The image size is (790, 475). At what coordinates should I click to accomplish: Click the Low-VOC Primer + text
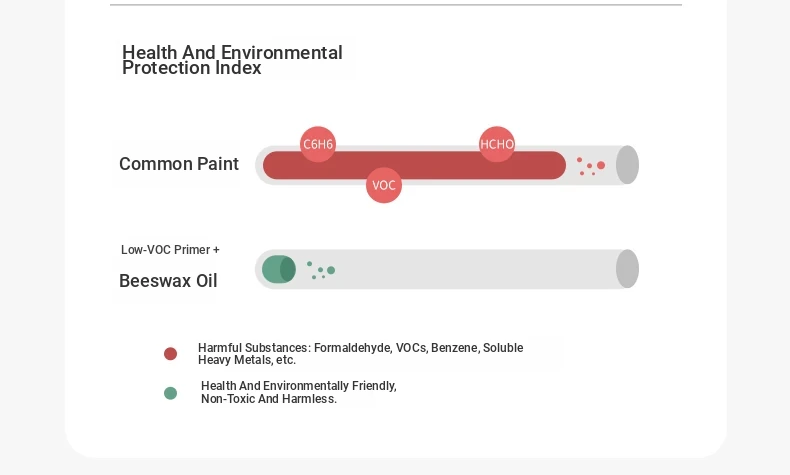coord(170,250)
